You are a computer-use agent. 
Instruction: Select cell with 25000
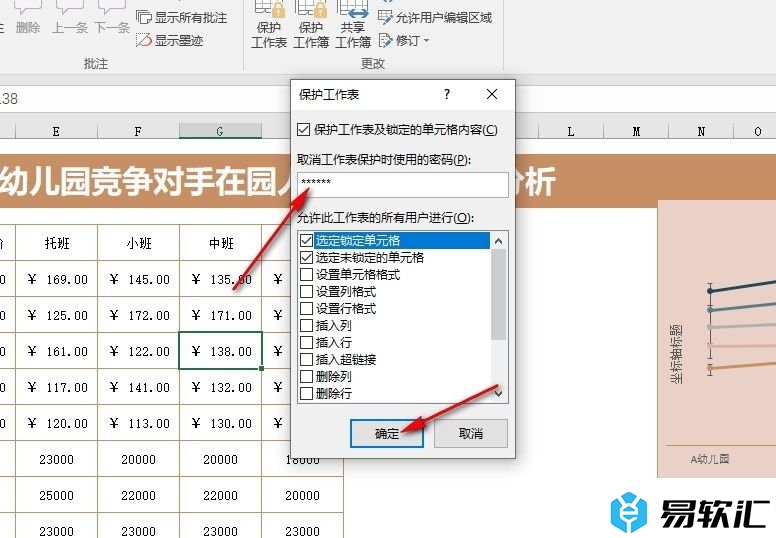click(56, 495)
